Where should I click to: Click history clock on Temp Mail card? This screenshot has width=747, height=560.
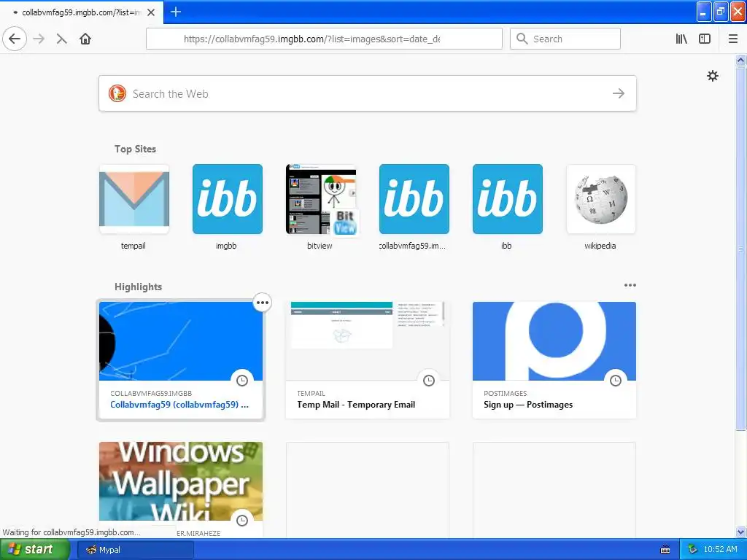429,381
